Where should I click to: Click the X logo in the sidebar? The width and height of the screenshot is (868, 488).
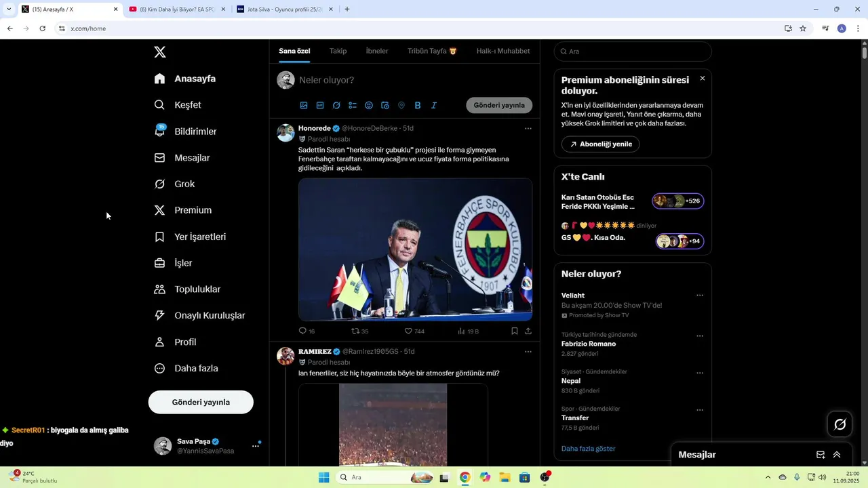(x=159, y=52)
